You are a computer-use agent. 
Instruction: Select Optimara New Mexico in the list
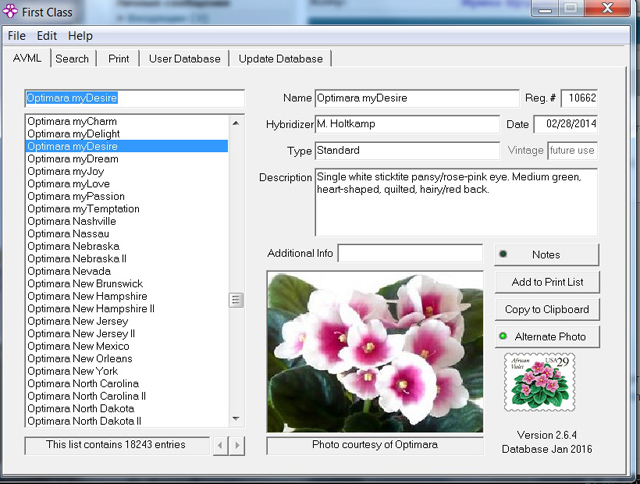pyautogui.click(x=127, y=346)
